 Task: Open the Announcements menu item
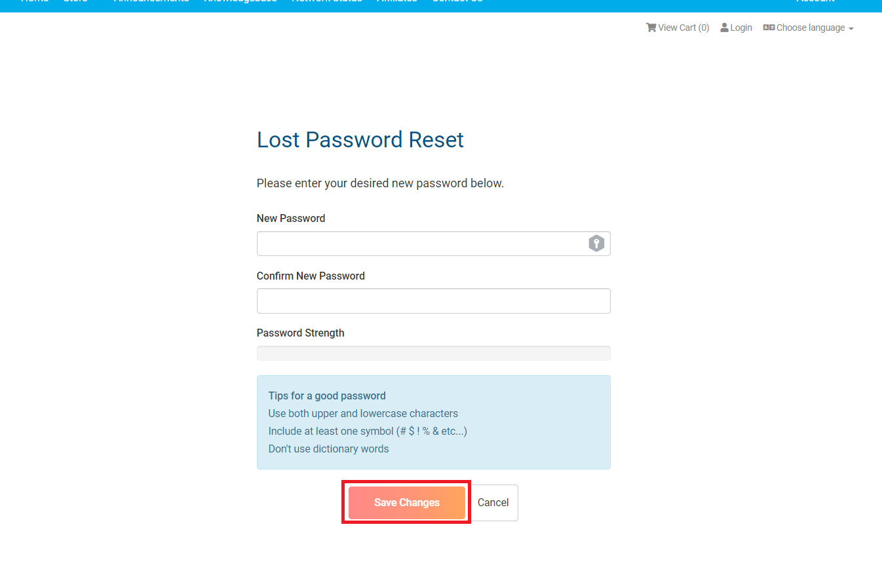coord(151,2)
